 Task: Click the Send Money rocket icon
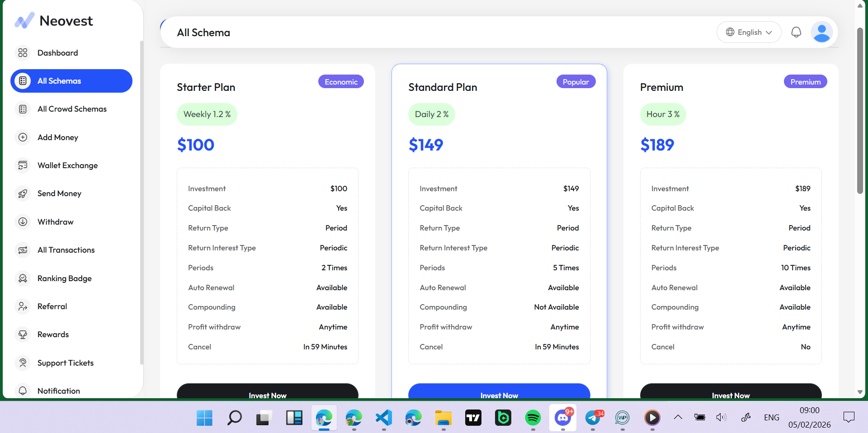coord(23,193)
